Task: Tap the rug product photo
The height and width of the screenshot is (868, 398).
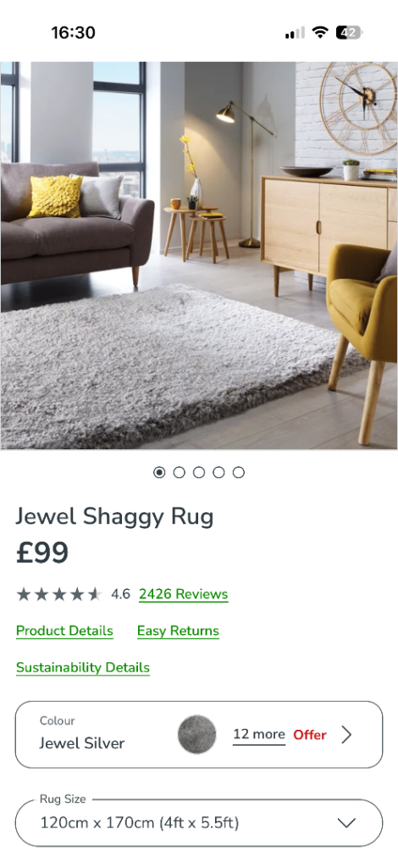Action: (199, 255)
